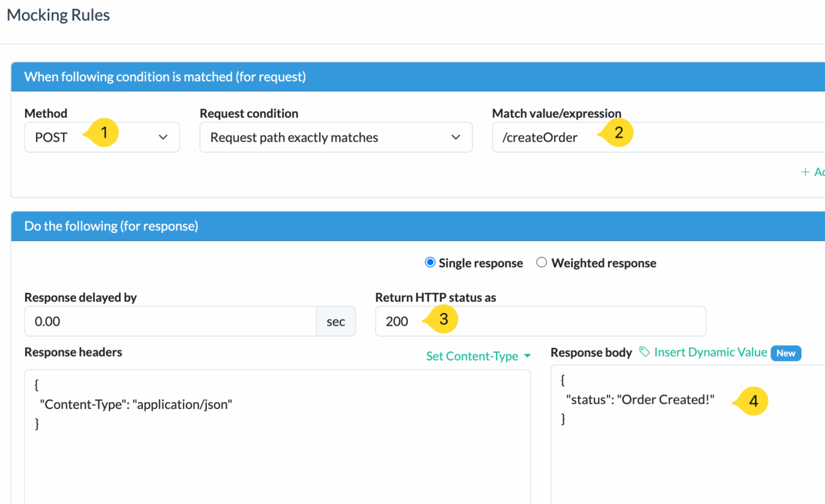Click the plus icon to add condition

(x=805, y=172)
